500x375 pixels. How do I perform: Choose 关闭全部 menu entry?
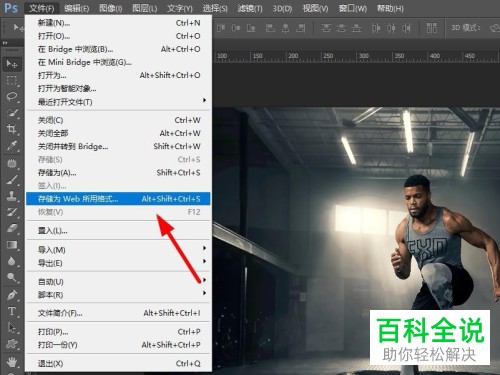pos(118,133)
